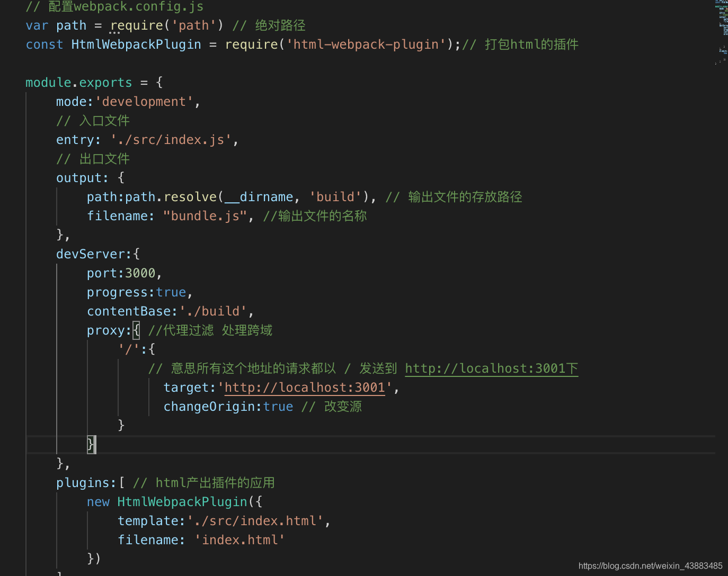
Task: Click the 'template' property key
Action: coord(148,521)
